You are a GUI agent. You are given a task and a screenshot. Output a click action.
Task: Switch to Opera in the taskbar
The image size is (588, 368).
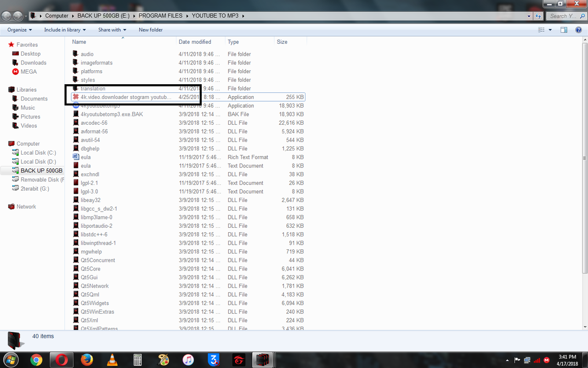click(62, 360)
